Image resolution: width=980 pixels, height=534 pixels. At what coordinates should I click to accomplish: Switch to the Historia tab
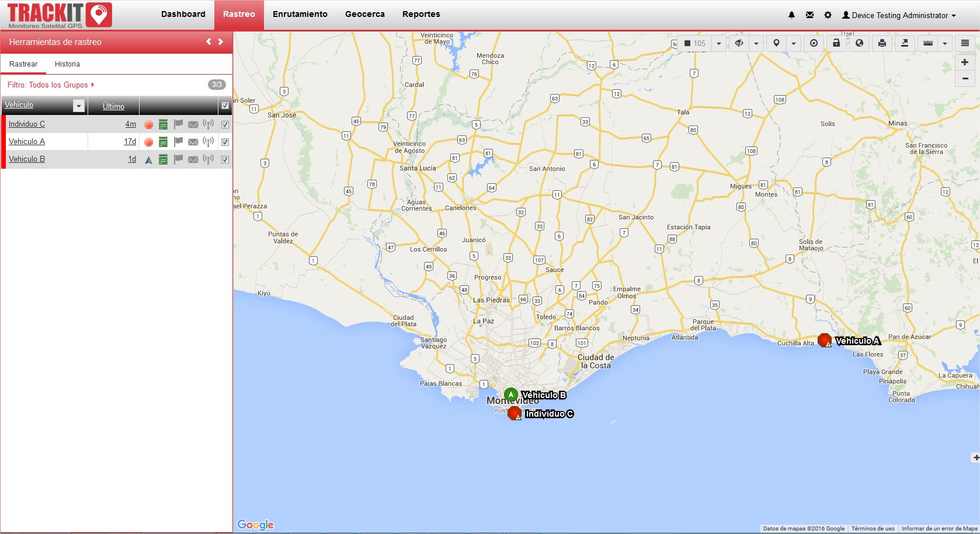pos(67,64)
